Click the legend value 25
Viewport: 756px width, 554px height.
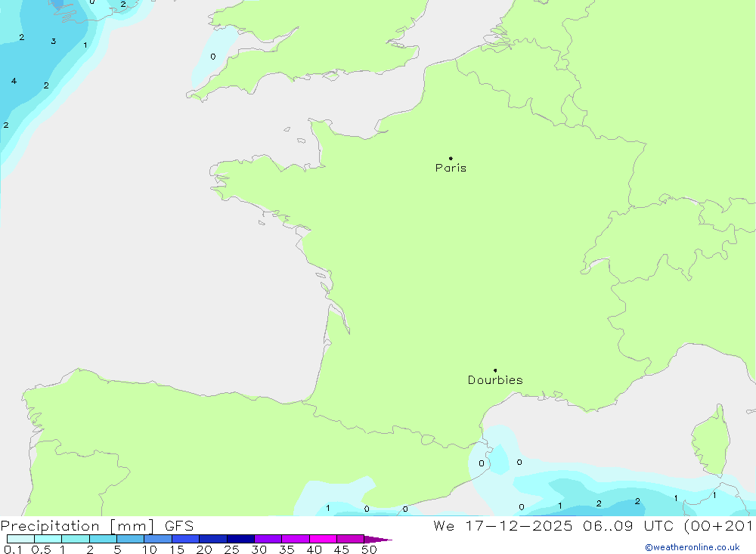pos(232,549)
